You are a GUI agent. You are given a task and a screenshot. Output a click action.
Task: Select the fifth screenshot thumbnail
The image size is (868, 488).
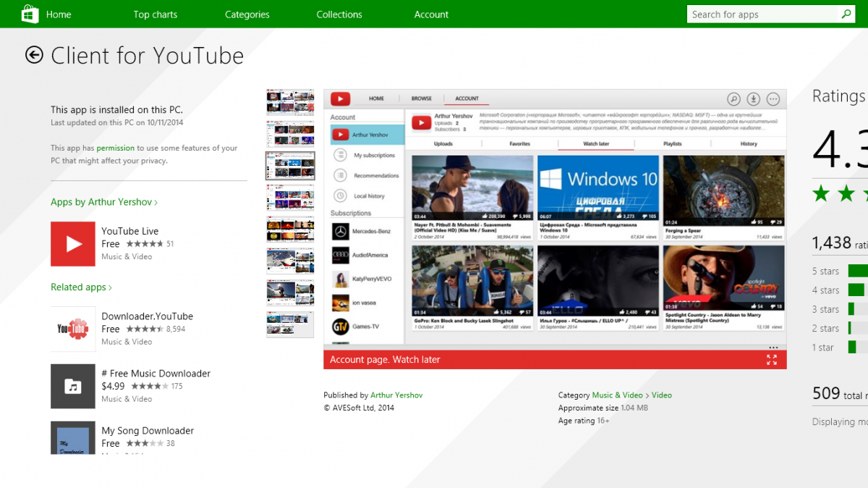pyautogui.click(x=290, y=229)
